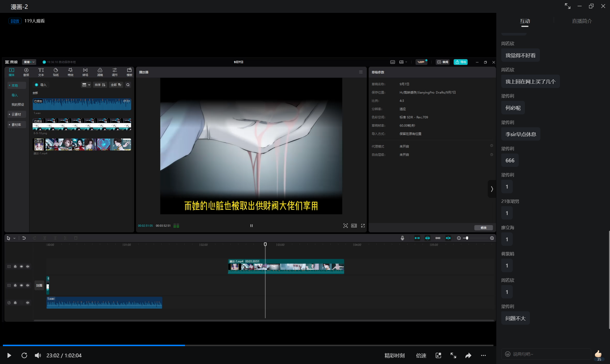Image resolution: width=610 pixels, height=364 pixels.
Task: Expand the 菜单 dropdown in editor
Action: (29, 62)
